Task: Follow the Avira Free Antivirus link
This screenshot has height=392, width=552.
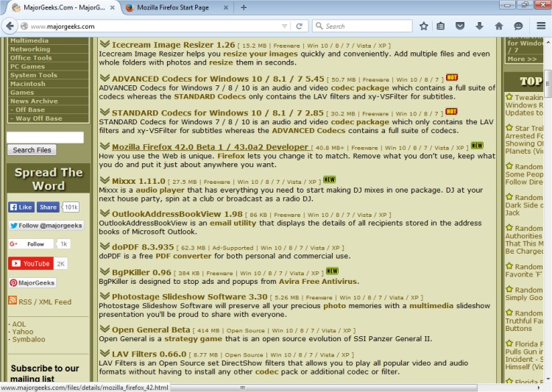Action: (x=318, y=282)
